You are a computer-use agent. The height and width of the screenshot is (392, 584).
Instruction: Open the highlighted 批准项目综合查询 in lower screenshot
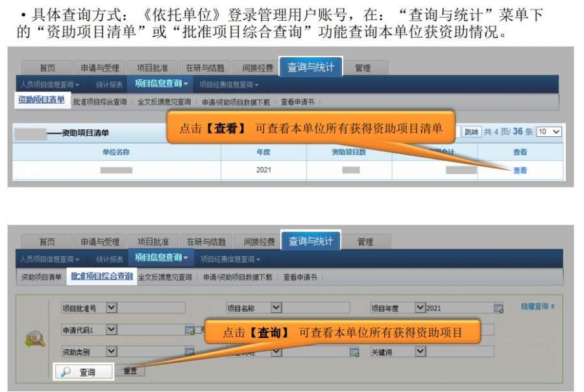coord(102,276)
